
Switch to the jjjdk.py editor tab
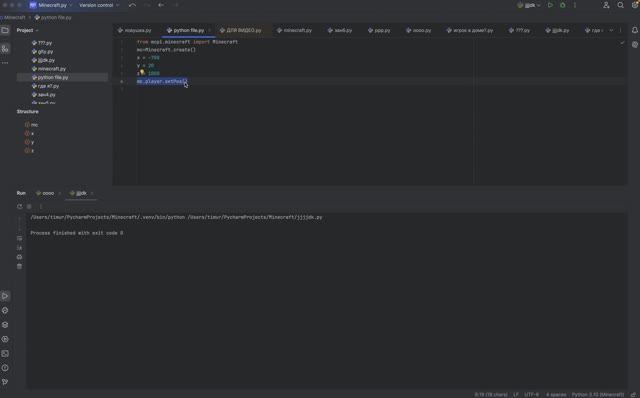[558, 30]
